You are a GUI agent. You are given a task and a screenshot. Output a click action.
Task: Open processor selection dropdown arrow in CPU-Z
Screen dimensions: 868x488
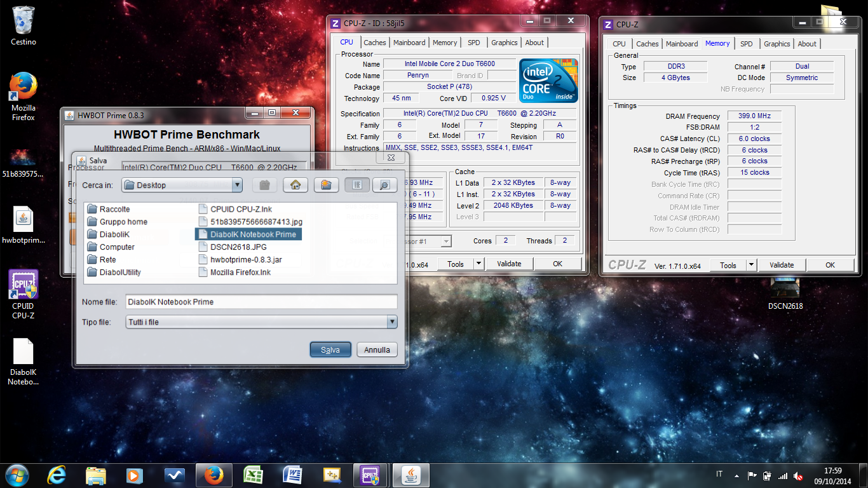pos(447,241)
